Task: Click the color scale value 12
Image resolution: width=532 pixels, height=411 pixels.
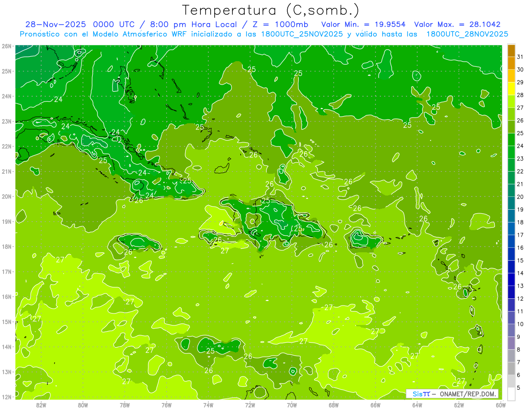Action: coord(520,298)
